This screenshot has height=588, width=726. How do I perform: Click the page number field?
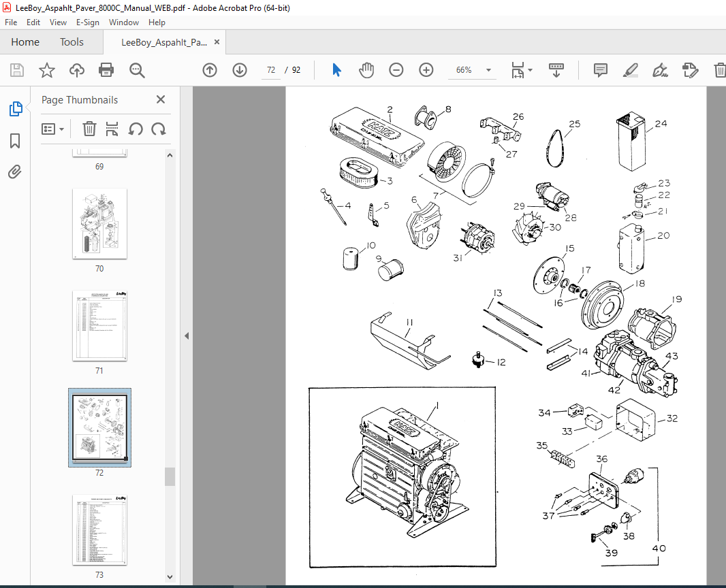pos(271,70)
